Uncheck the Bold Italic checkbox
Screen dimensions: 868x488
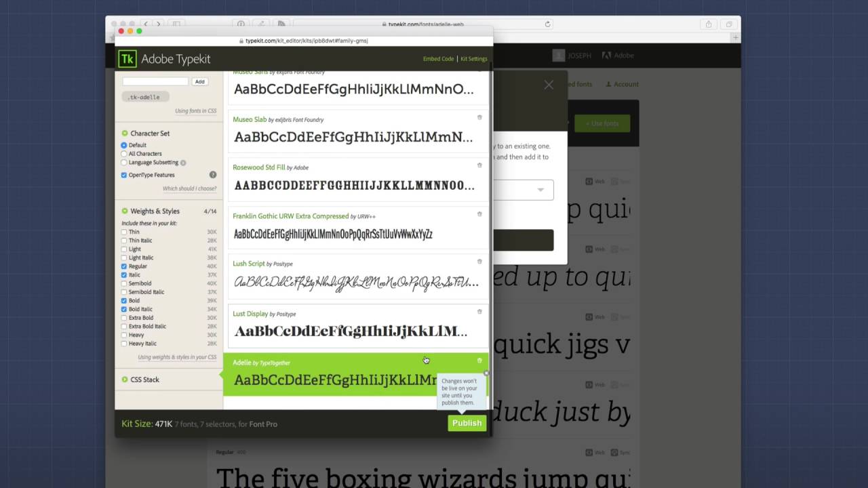[x=124, y=309]
